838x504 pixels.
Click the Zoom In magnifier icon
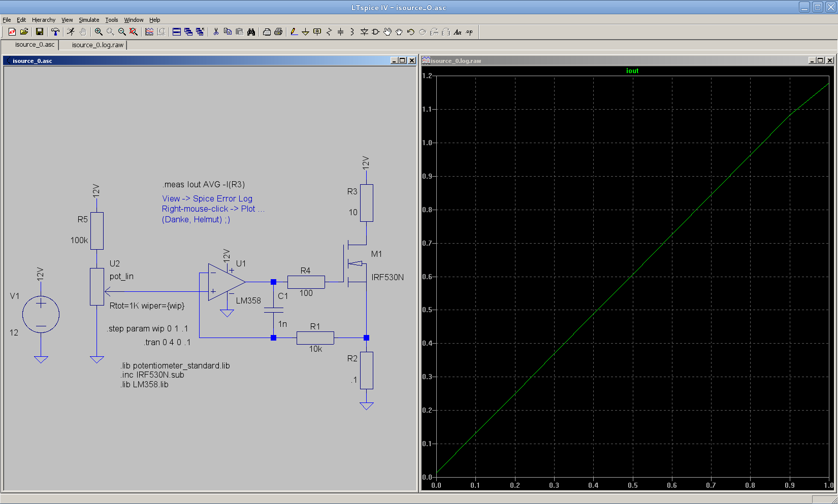(99, 32)
